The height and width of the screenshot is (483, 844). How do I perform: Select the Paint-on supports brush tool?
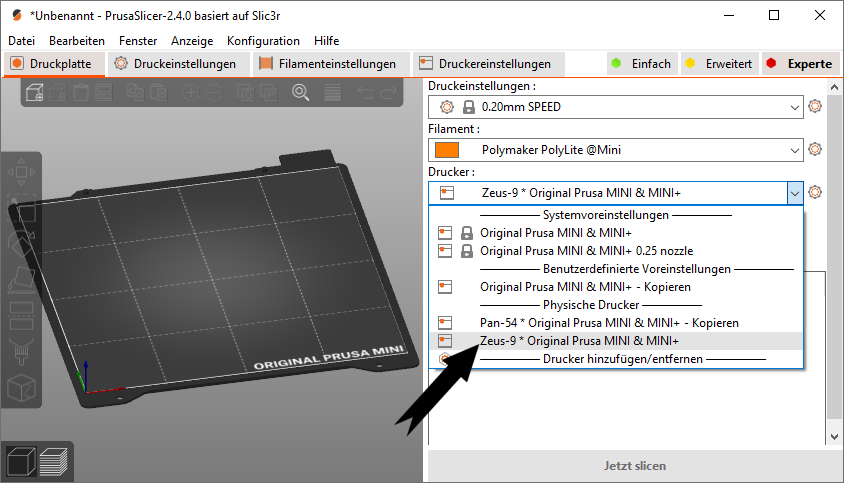[22, 352]
